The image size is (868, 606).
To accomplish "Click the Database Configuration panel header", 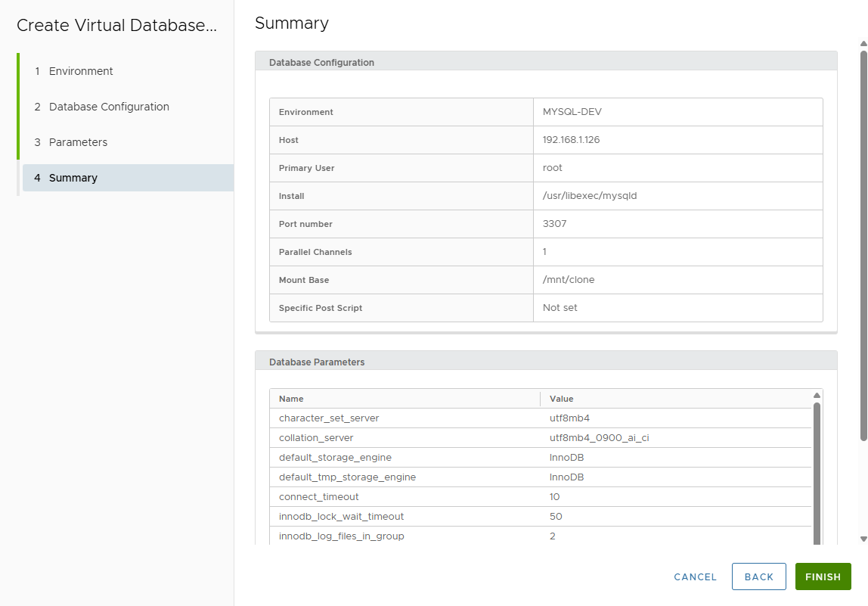I will pyautogui.click(x=321, y=63).
